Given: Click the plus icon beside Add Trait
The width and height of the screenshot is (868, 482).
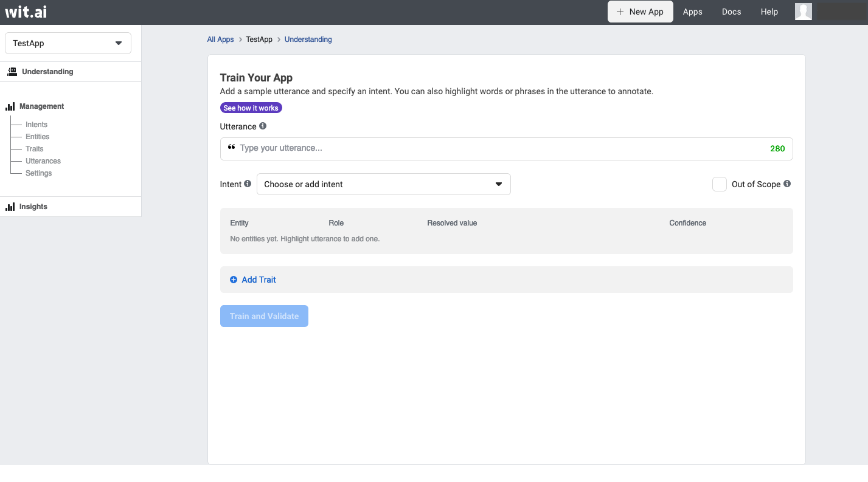Looking at the screenshot, I should (234, 280).
